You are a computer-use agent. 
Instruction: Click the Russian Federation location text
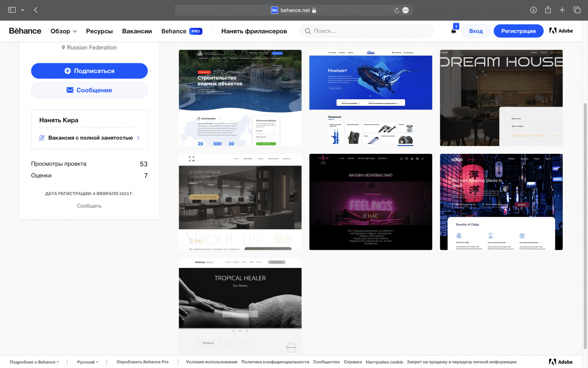92,47
